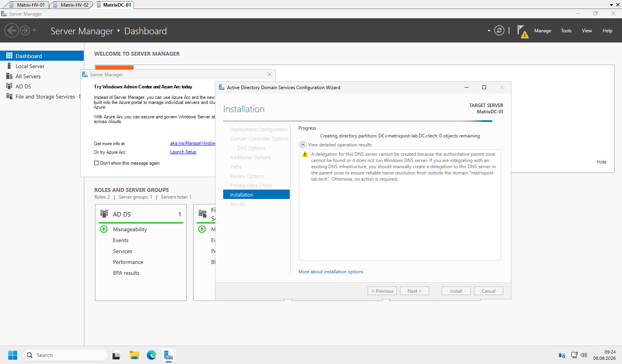Viewport: 622px width, 364px height.
Task: Click the AD DS tile role icon
Action: tap(104, 214)
